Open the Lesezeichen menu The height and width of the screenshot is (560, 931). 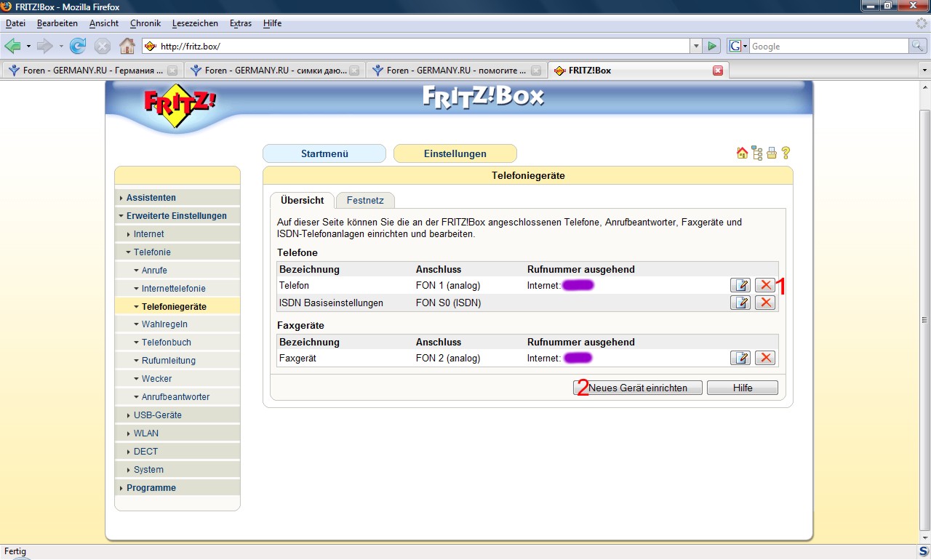195,23
